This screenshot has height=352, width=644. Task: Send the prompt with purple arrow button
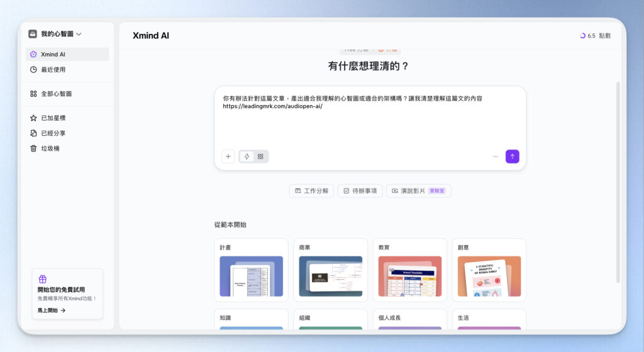(x=512, y=157)
